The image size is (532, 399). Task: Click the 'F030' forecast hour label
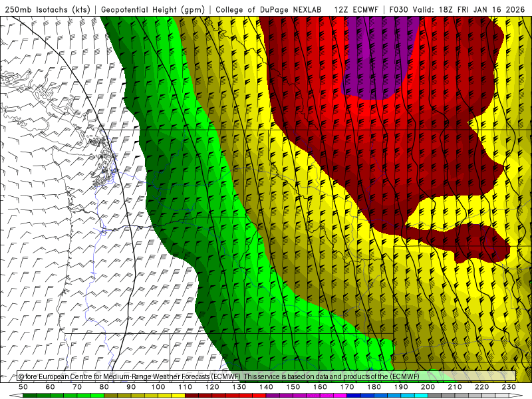(x=398, y=9)
